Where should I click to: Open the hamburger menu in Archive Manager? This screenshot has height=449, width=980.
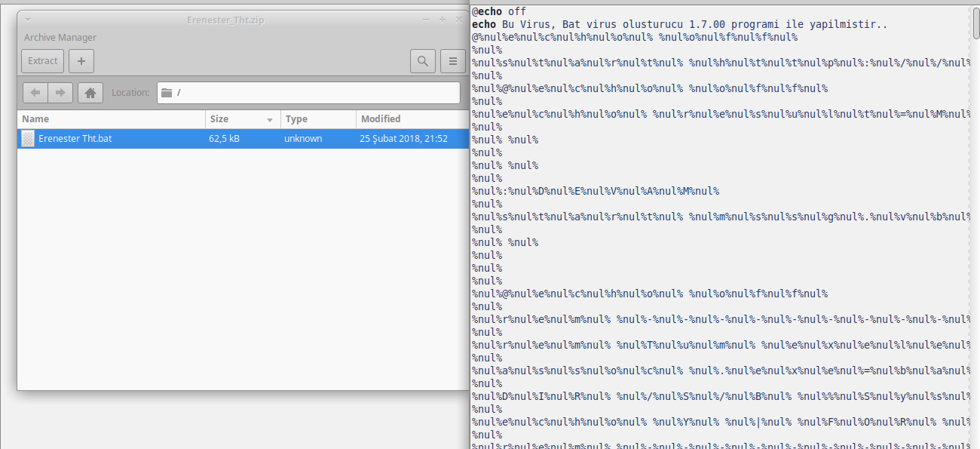tap(452, 61)
